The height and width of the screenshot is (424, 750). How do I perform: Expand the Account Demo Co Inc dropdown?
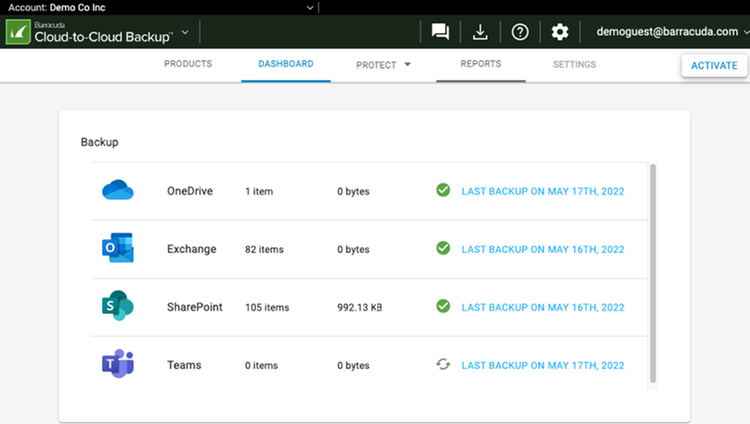pyautogui.click(x=310, y=8)
